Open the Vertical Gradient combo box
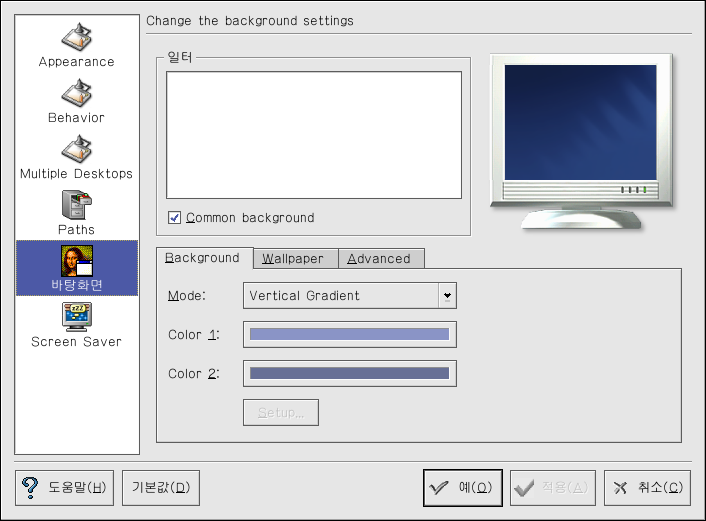This screenshot has height=521, width=706. tap(340, 295)
